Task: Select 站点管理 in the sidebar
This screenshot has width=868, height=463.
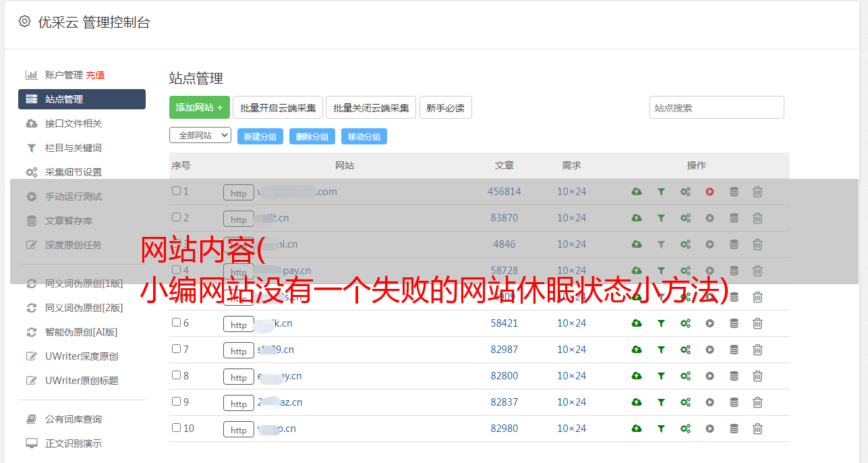Action: tap(82, 99)
